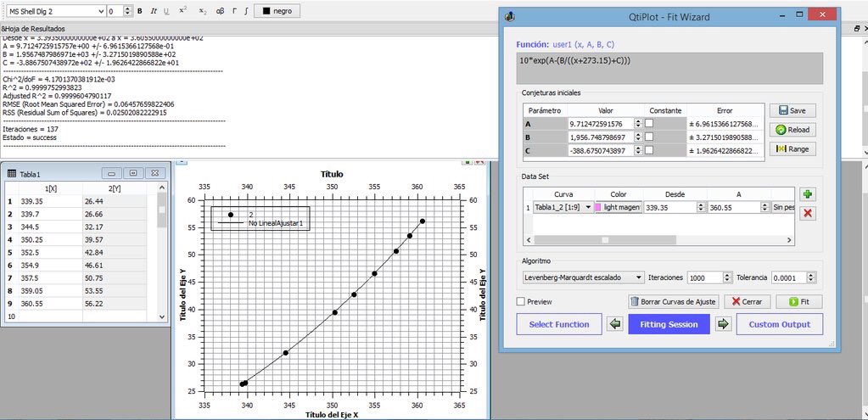Select cell 56.22 in Tabla1
Image resolution: width=868 pixels, height=420 pixels.
click(x=115, y=303)
